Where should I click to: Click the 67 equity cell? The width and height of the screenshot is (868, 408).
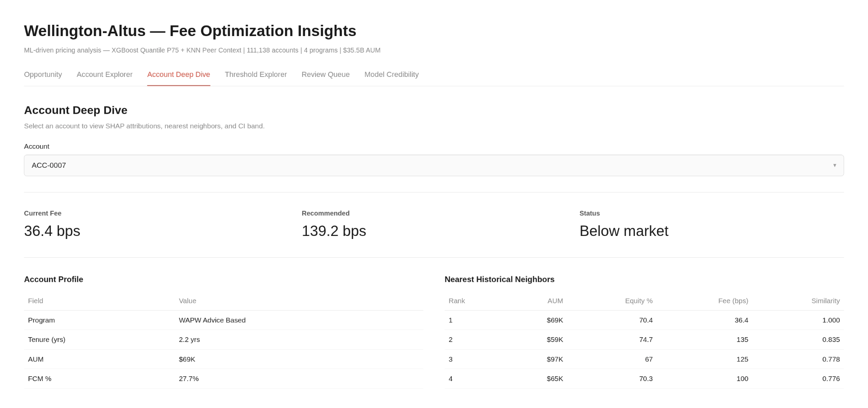[x=649, y=359]
